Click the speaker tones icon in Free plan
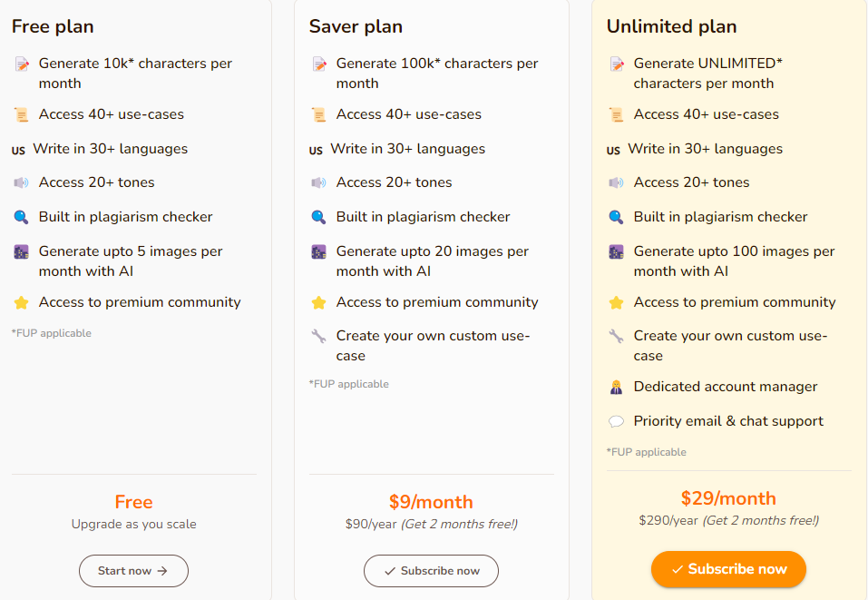Image resolution: width=868 pixels, height=600 pixels. (22, 182)
